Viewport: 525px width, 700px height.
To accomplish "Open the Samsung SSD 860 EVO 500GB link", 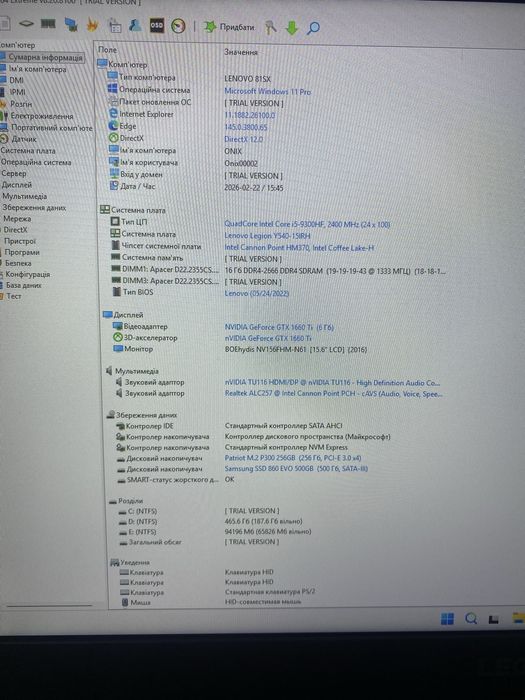I will [x=296, y=469].
